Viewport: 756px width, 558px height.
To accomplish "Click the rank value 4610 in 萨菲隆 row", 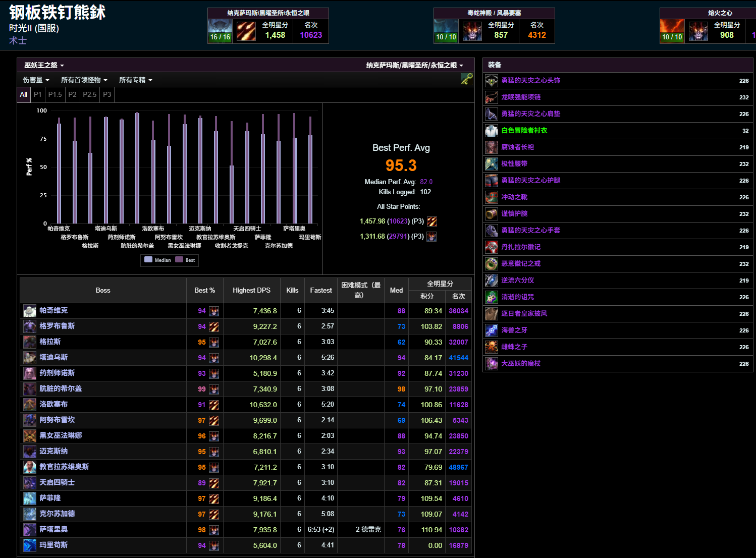I will click(x=460, y=498).
